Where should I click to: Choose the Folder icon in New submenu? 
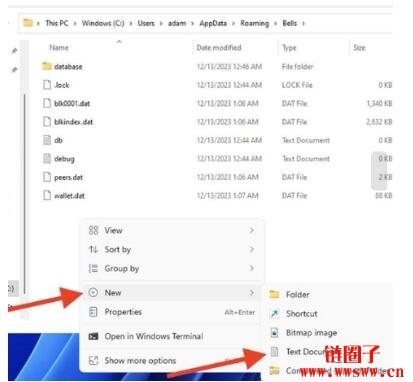[274, 294]
